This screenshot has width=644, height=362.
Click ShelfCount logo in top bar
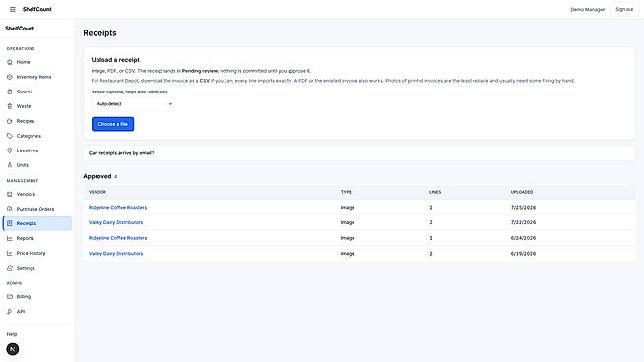(x=37, y=9)
